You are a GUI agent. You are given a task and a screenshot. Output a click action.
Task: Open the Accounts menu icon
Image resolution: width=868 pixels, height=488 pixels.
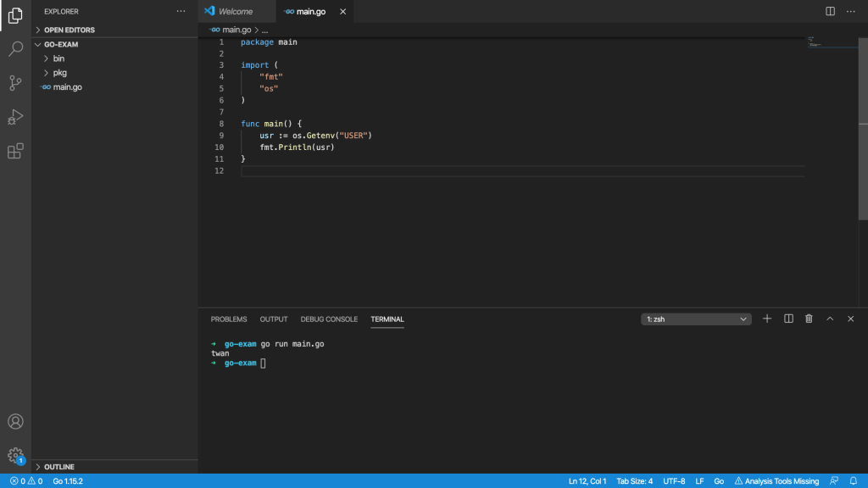point(15,422)
